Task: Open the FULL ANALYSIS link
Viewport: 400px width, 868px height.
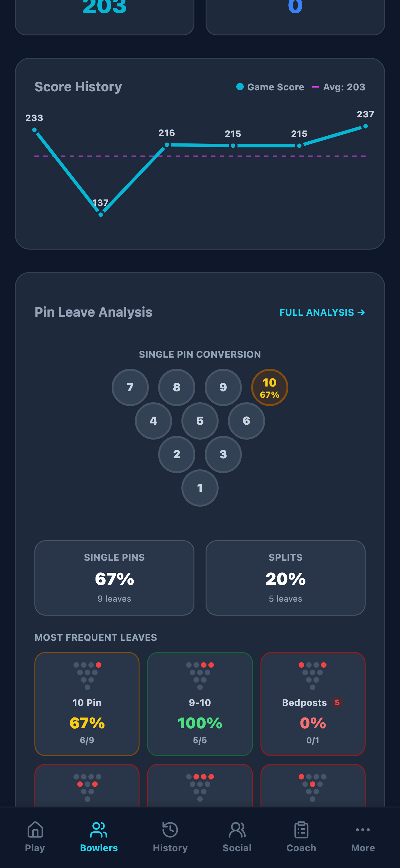Action: coord(321,312)
